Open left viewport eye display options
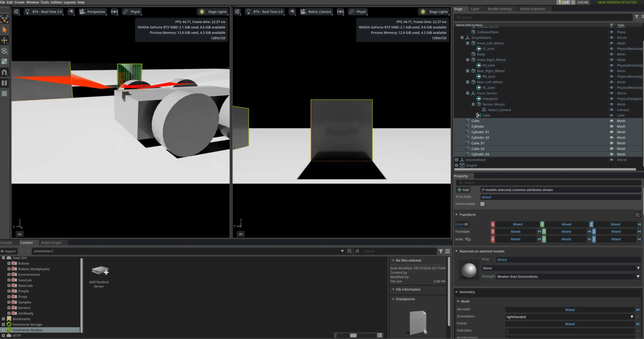644x339 pixels. coord(71,12)
